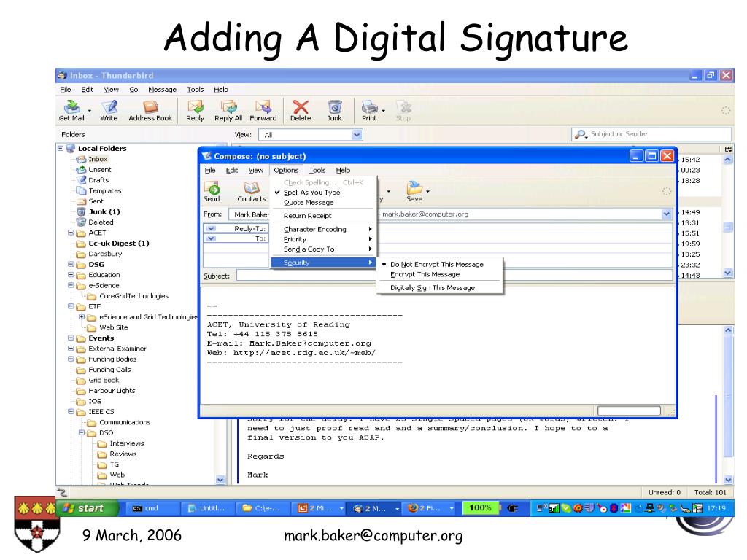Toggle Digitally Sign This Message

[x=433, y=287]
